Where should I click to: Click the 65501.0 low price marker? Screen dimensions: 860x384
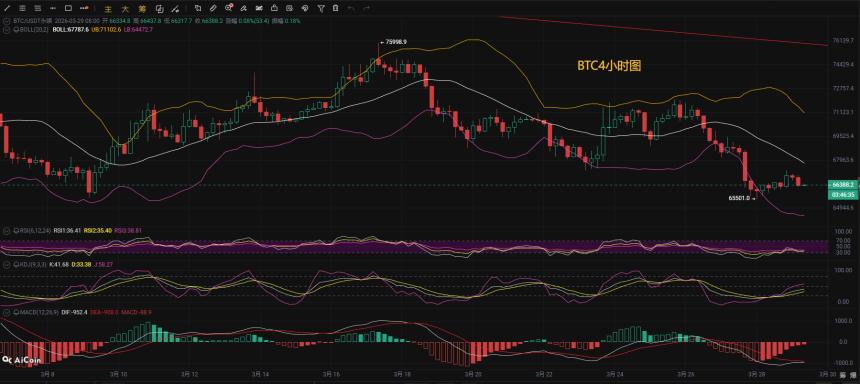738,199
